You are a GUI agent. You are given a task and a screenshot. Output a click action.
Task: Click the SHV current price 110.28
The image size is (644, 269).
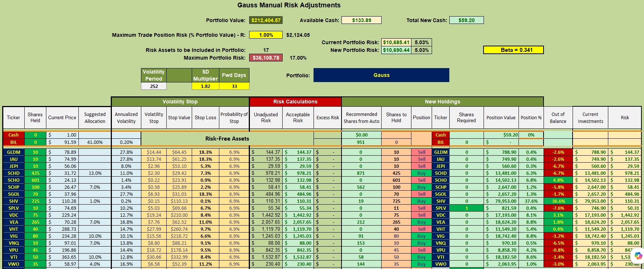point(62,201)
